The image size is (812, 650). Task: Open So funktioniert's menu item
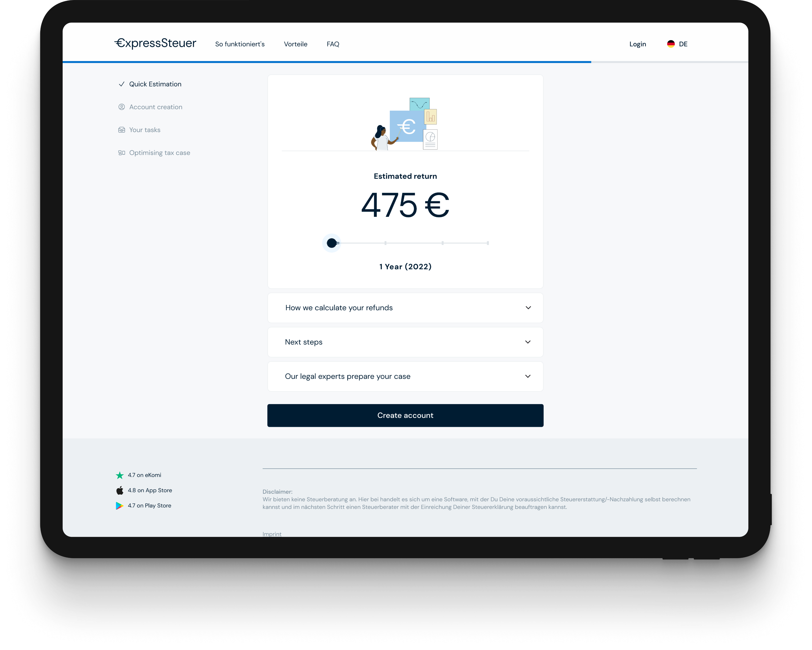[x=239, y=44]
